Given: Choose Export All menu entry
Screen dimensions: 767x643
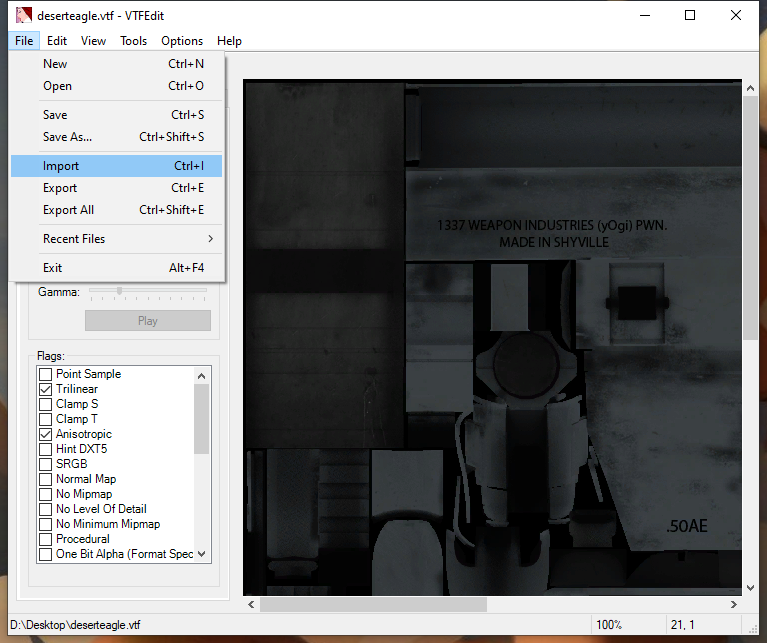Looking at the screenshot, I should 116,210.
